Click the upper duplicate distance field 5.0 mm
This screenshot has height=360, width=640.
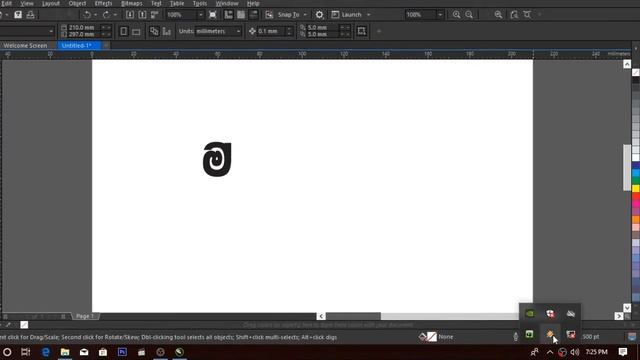[x=322, y=27]
